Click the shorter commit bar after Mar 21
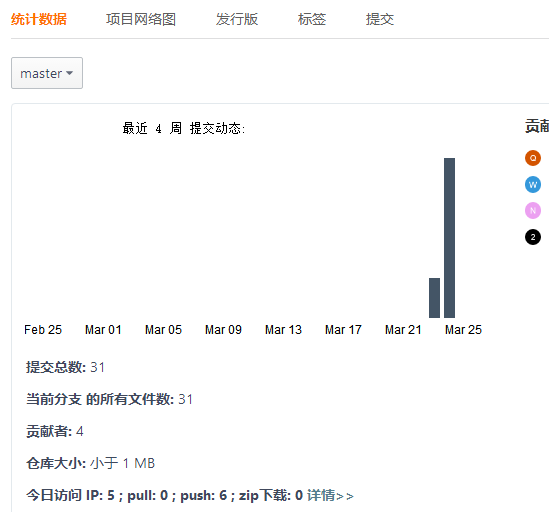Viewport: 549px width, 512px height. click(x=434, y=298)
